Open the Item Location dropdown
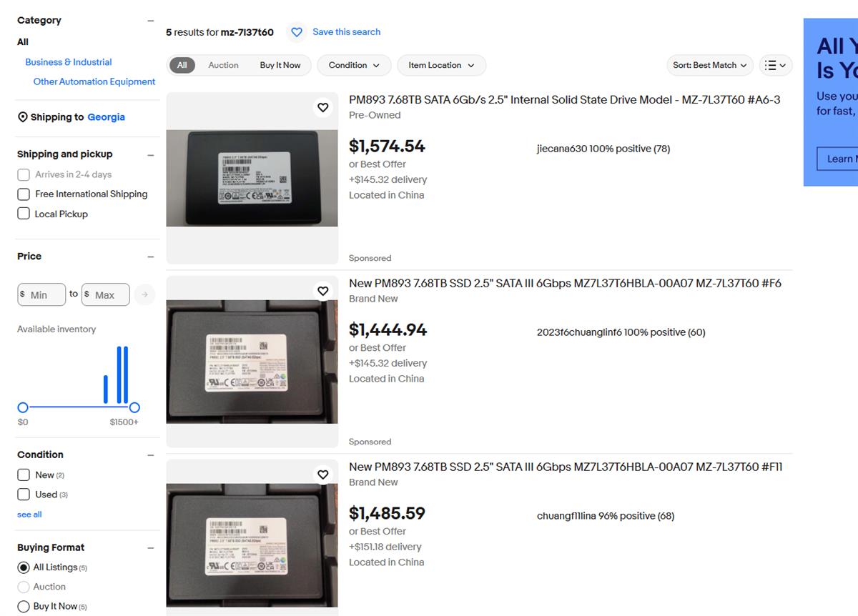Screen dimensions: 858x616 [x=441, y=65]
